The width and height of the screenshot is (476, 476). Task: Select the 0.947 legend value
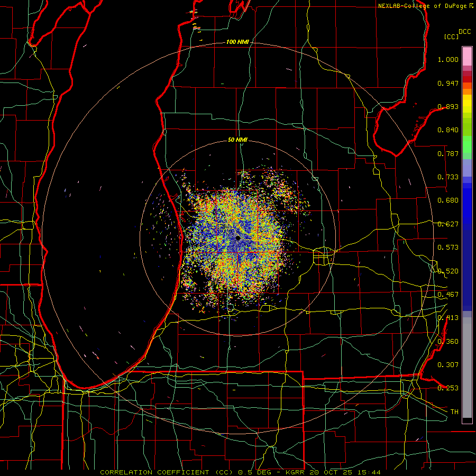(448, 83)
